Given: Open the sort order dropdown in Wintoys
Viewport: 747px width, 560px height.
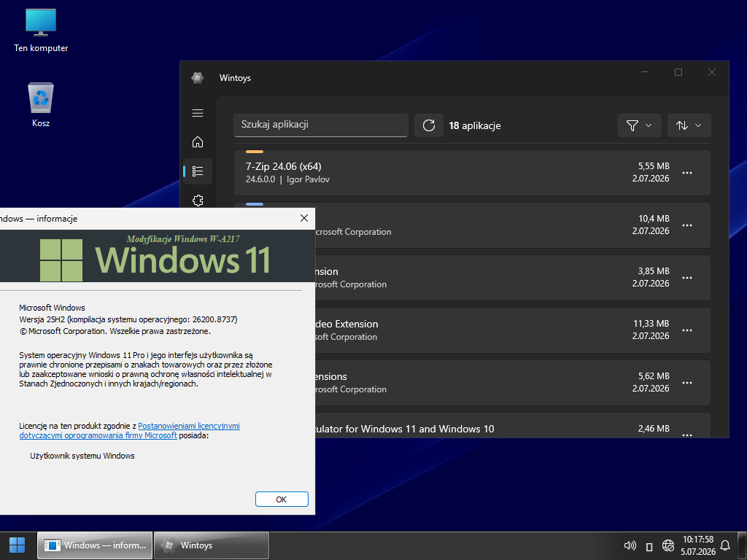Looking at the screenshot, I should [689, 125].
